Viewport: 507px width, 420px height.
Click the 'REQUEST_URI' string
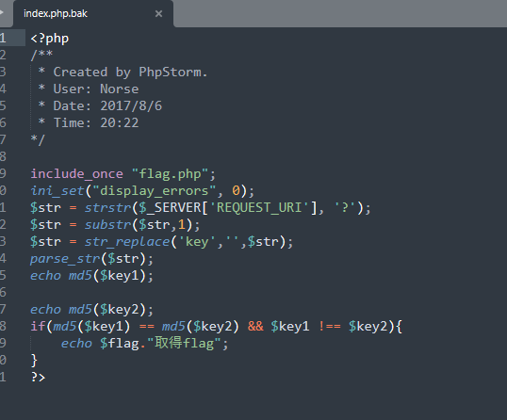(258, 207)
